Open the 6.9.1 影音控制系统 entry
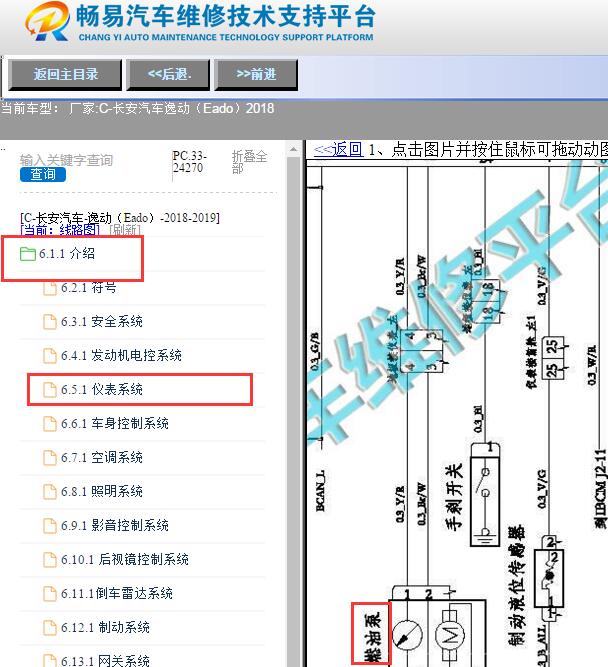608x667 pixels. click(x=115, y=526)
